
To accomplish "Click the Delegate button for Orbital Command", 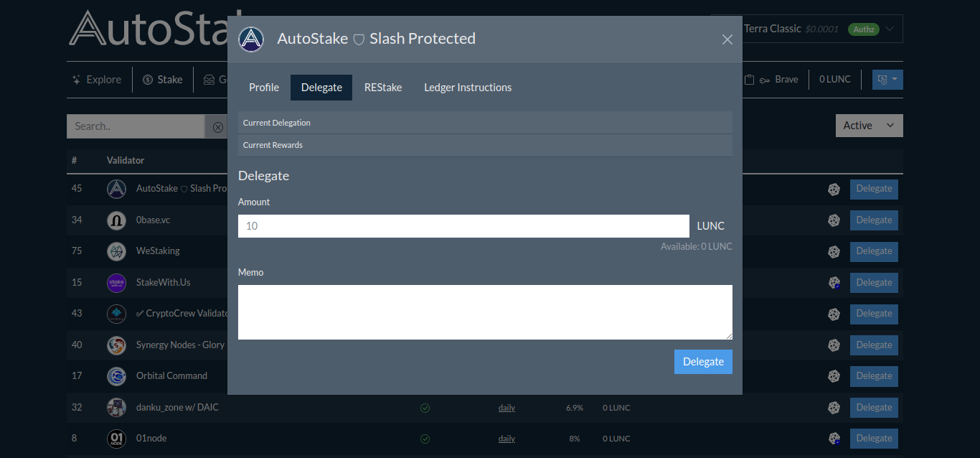I will tap(874, 376).
